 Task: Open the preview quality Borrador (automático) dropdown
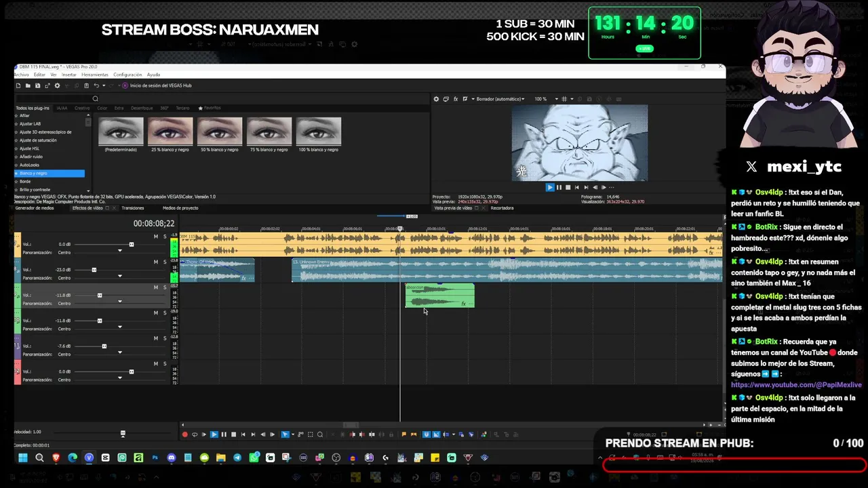(500, 99)
